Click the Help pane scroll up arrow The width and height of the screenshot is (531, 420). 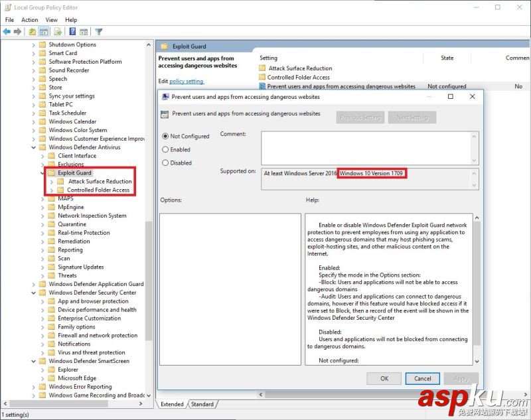click(477, 218)
